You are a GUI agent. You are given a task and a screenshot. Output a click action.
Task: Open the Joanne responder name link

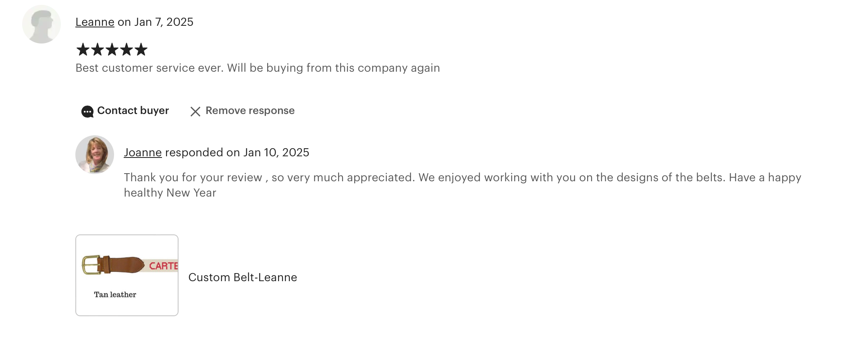pyautogui.click(x=143, y=153)
